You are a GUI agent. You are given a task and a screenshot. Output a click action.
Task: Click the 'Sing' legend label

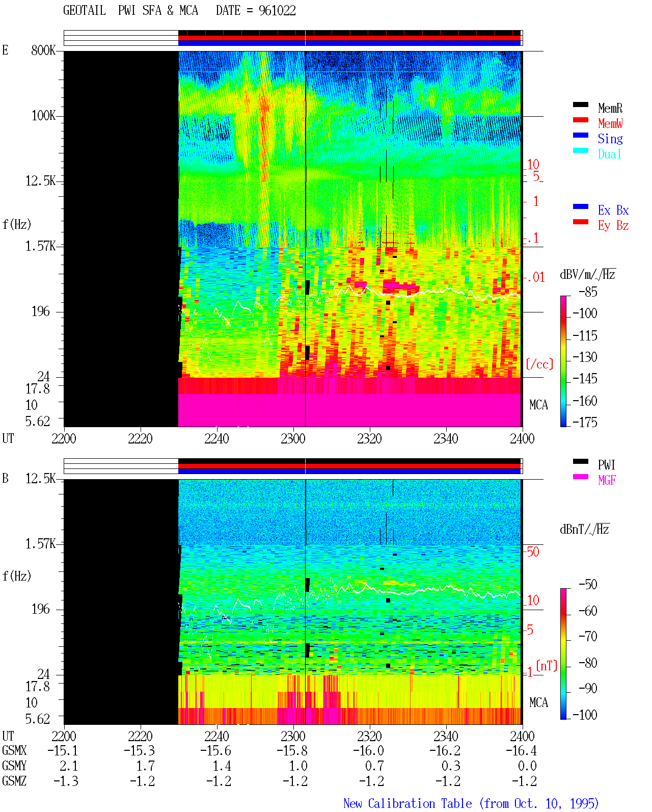point(610,139)
